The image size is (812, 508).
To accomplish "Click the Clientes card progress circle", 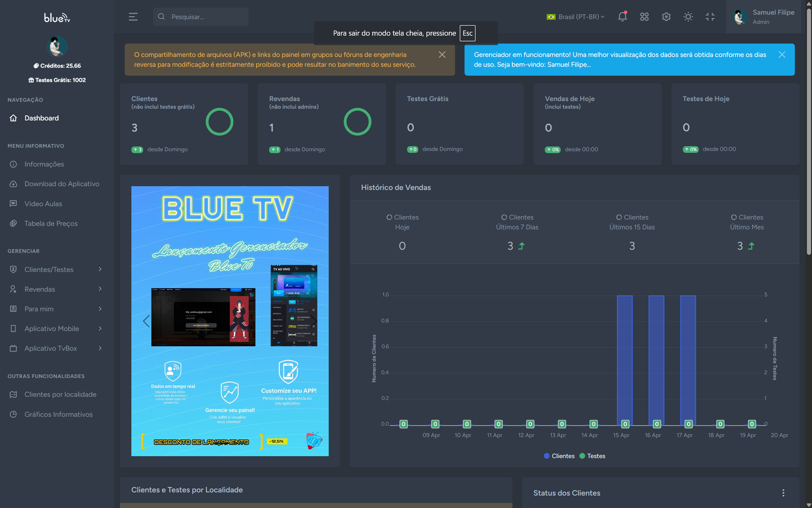I will coord(220,122).
